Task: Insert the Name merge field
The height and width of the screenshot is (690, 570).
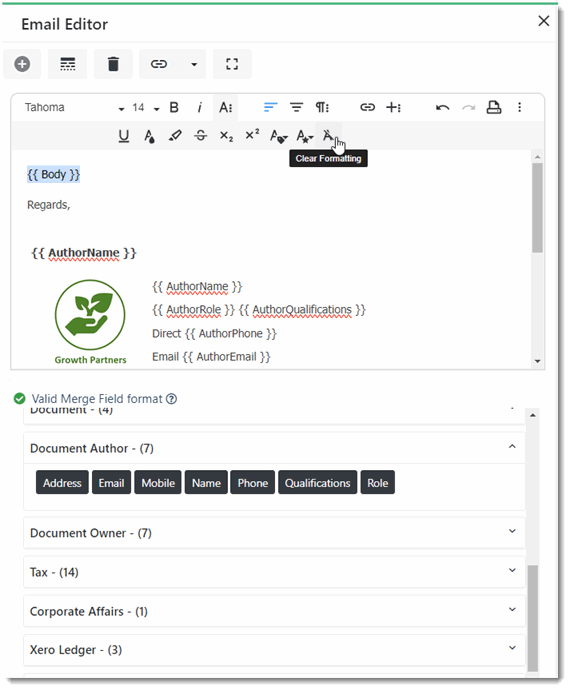Action: 206,483
